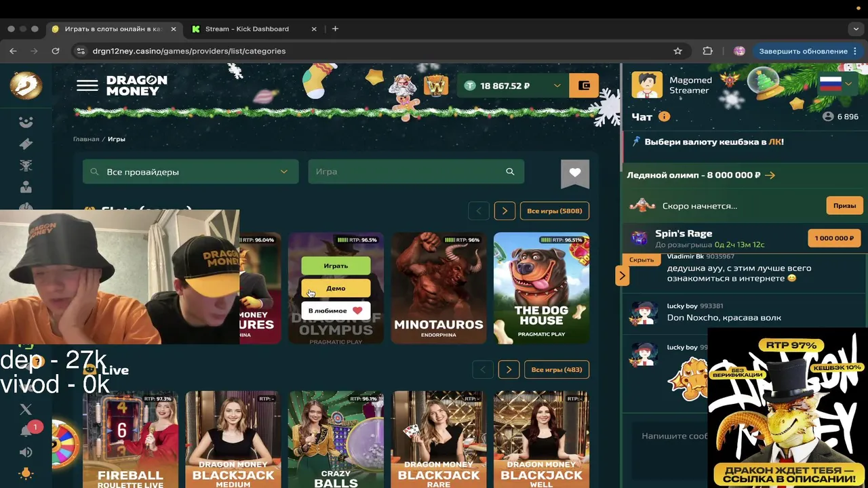868x488 pixels.
Task: Expand the 18 867.52 ₽ balance dropdown
Action: point(557,85)
